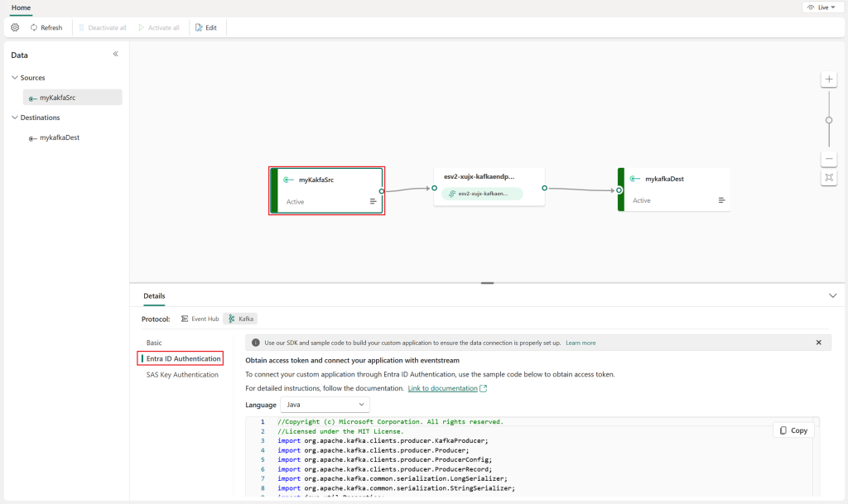Click the myKakfaSrc output connector port
Screen dimensions: 848x504
click(382, 191)
